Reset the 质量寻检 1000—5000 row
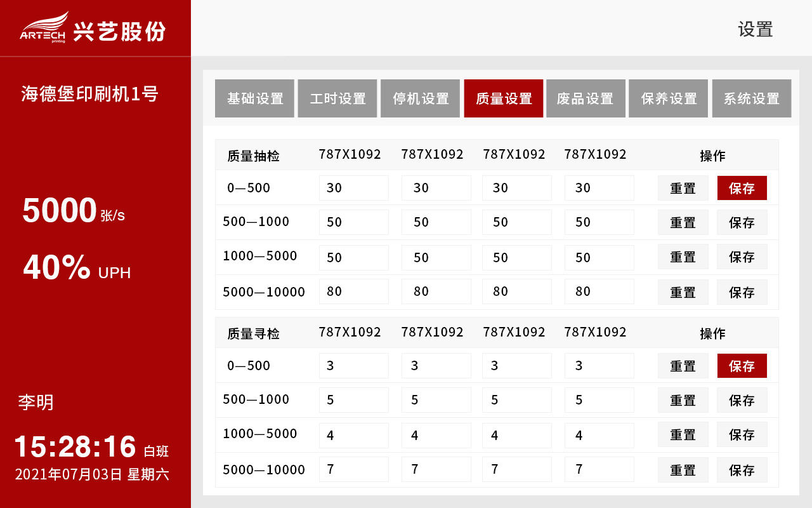 683,434
